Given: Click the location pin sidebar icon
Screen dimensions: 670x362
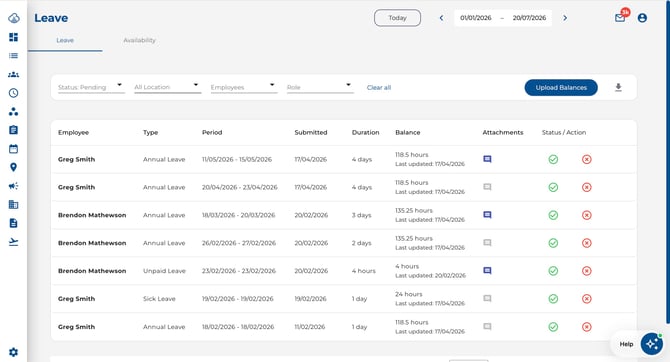Looking at the screenshot, I should (13, 167).
